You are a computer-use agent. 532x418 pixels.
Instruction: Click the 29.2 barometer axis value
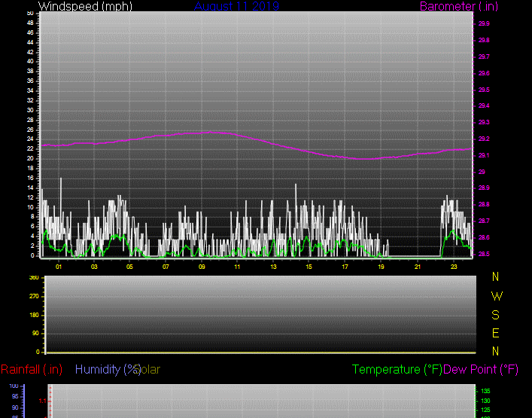click(484, 139)
